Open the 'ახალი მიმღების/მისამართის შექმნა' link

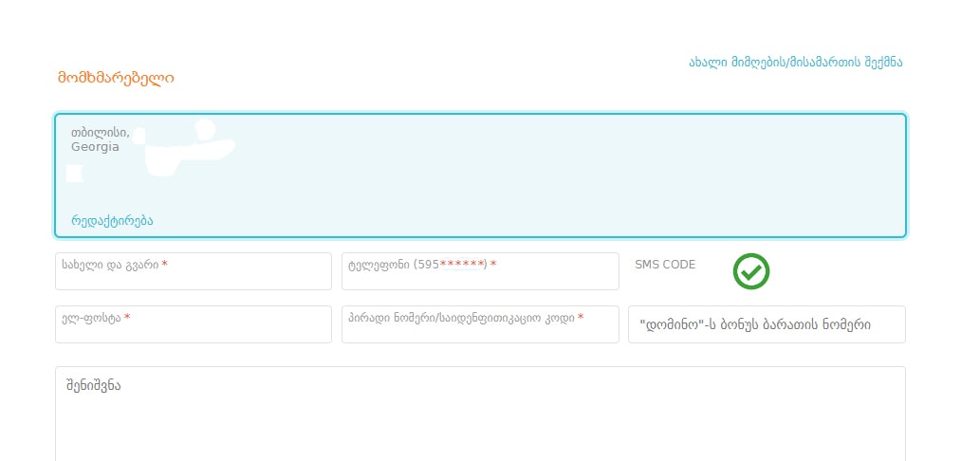click(x=795, y=63)
